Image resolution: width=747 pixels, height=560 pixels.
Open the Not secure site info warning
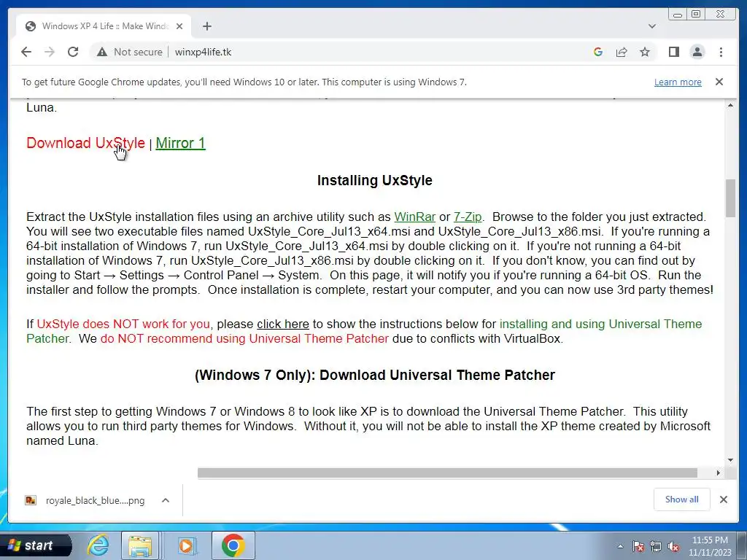pos(130,52)
